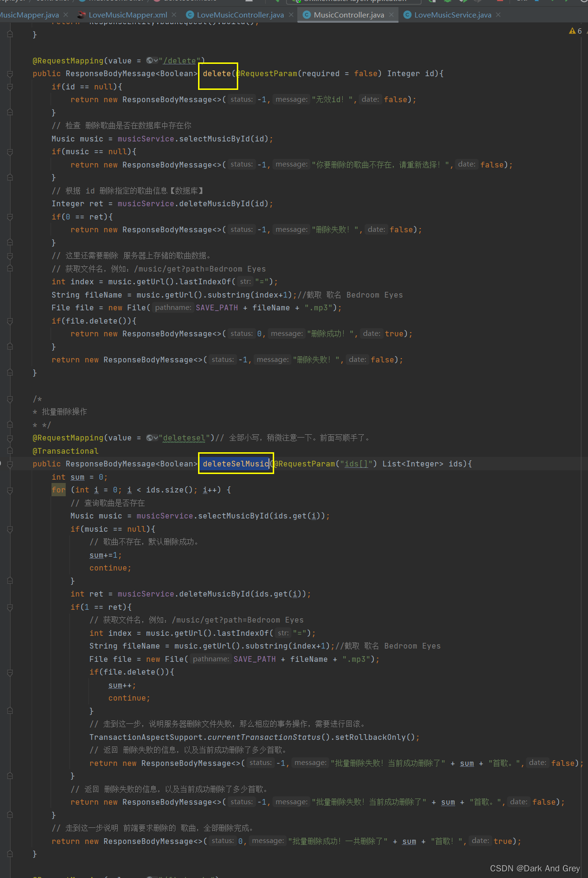Switch to the LoveMusicService.java tab
The width and height of the screenshot is (588, 878).
pyautogui.click(x=453, y=15)
